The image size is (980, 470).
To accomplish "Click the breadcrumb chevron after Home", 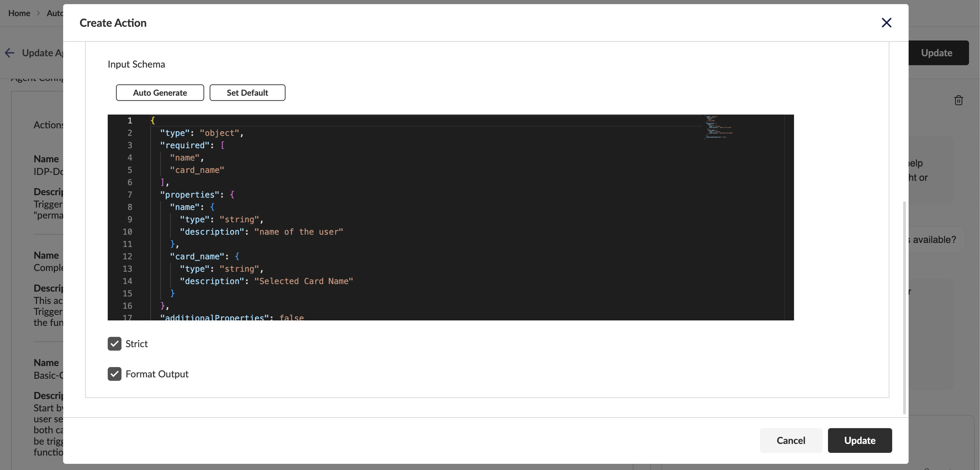I will coord(38,13).
